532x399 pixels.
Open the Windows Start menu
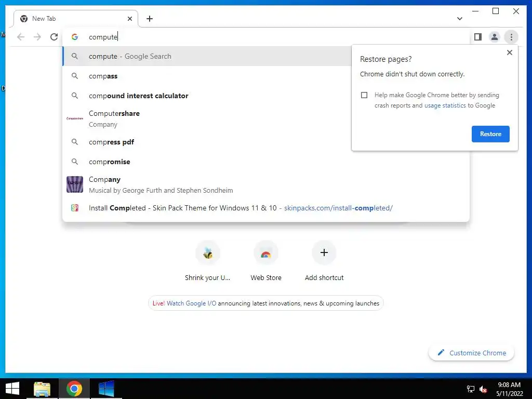coord(12,389)
